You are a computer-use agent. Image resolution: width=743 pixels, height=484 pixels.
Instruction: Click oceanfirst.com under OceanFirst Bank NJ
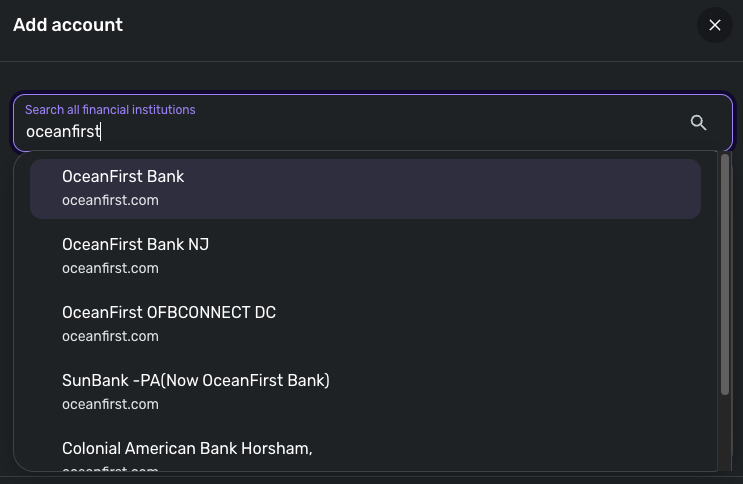point(110,268)
